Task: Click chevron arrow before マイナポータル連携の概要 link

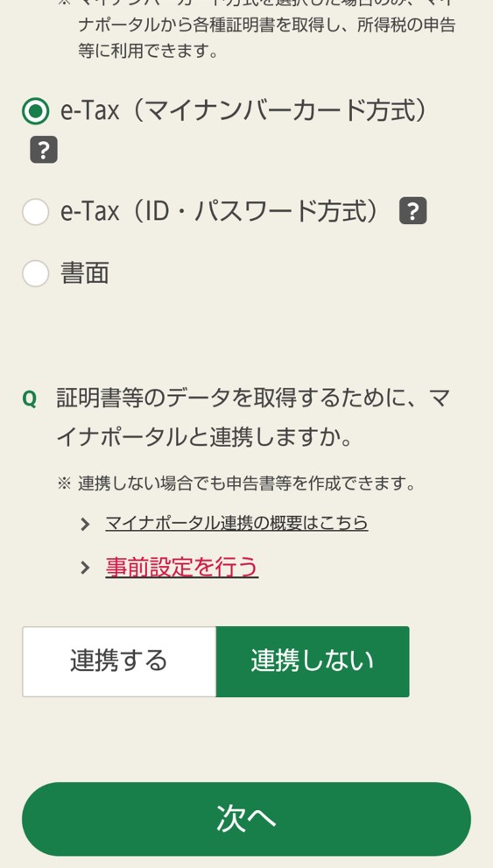Action: [x=85, y=524]
